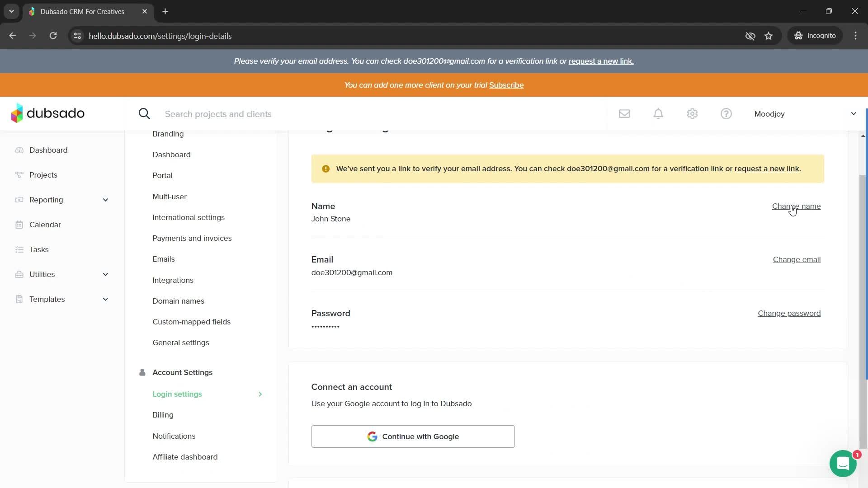868x488 pixels.
Task: Click the Templates sidebar icon
Action: coord(19,299)
